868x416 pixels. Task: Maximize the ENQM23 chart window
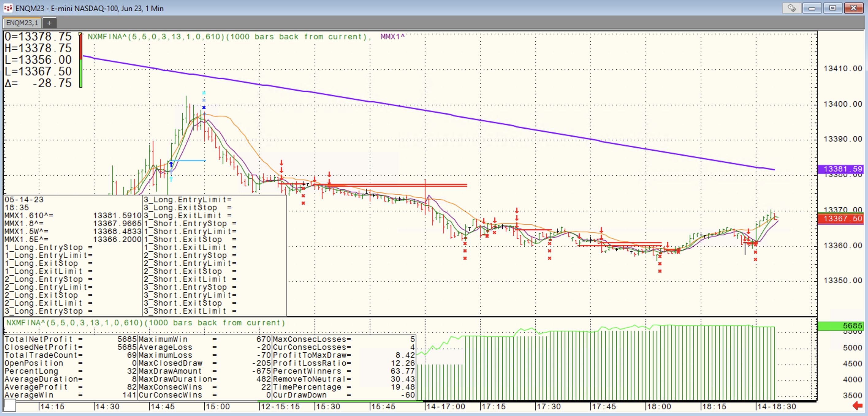[833, 8]
